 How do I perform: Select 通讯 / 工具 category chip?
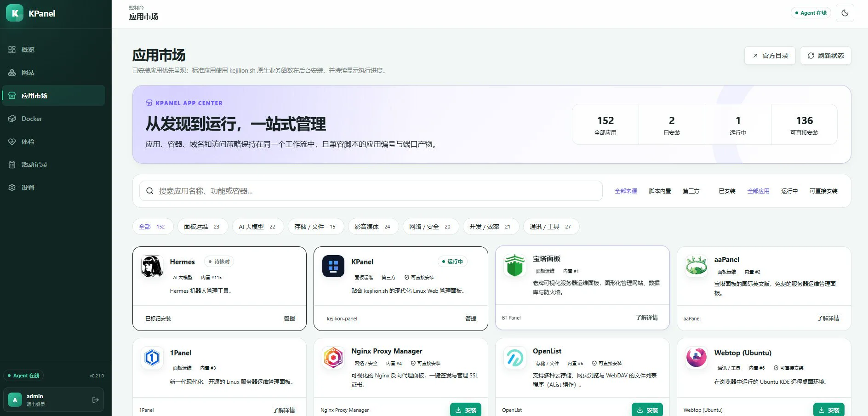[x=551, y=227]
